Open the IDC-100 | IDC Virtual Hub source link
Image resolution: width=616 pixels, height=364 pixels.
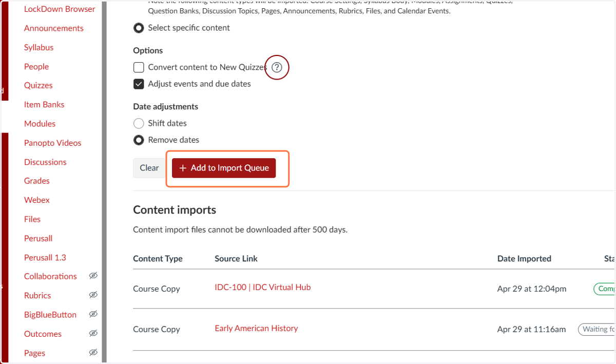pos(263,288)
